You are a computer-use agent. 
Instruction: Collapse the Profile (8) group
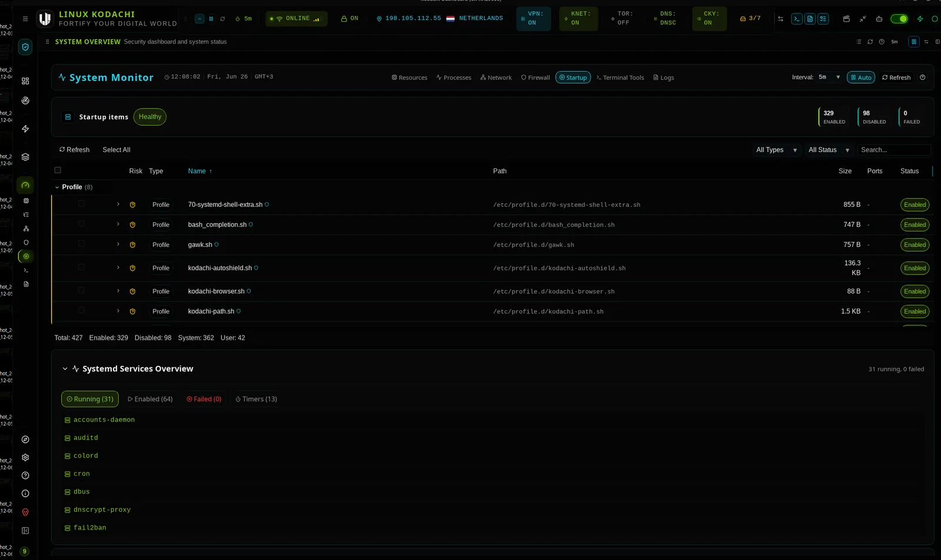tap(57, 187)
